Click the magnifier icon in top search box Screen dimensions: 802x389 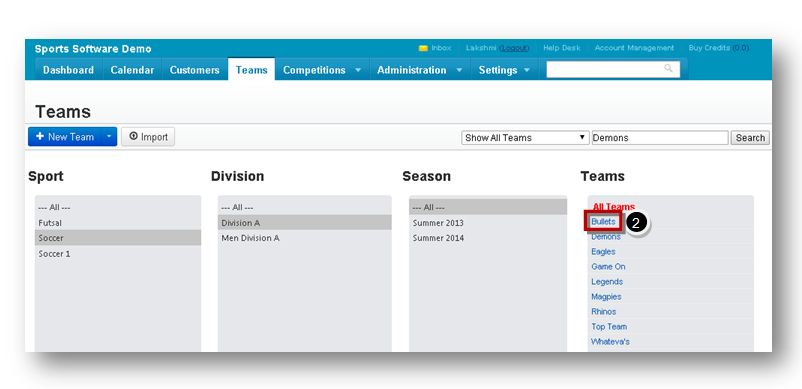click(668, 68)
